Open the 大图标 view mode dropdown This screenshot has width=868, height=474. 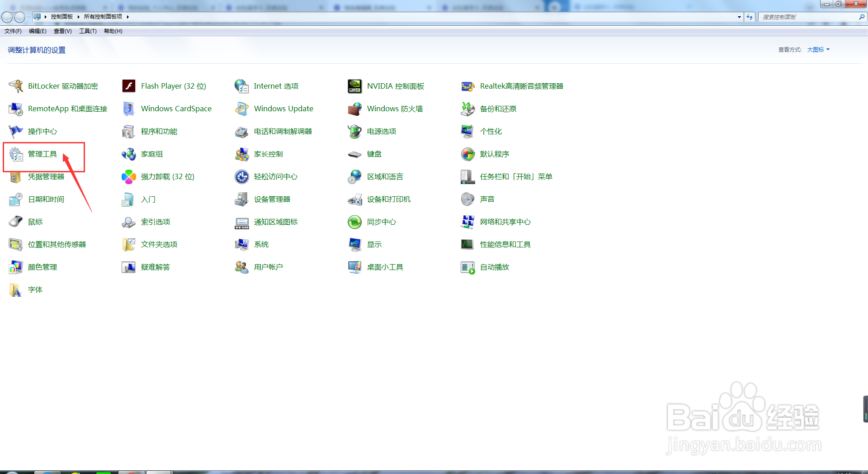[x=818, y=50]
